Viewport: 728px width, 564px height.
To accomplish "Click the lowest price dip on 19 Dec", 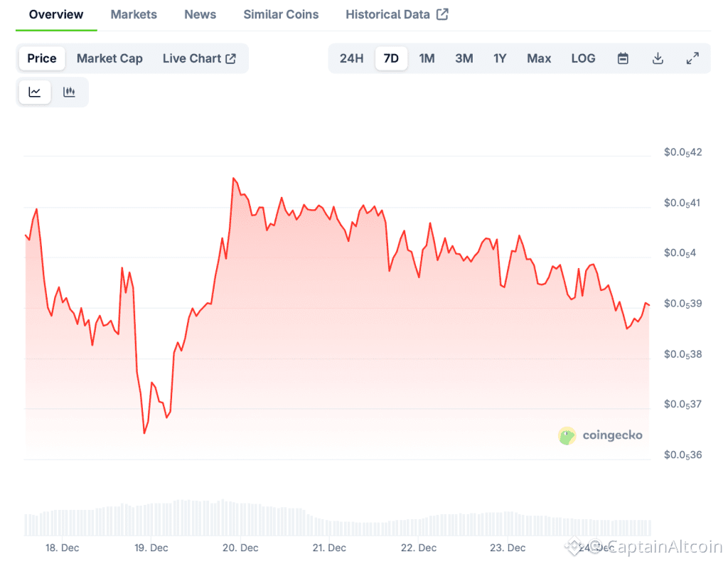I will tap(144, 433).
